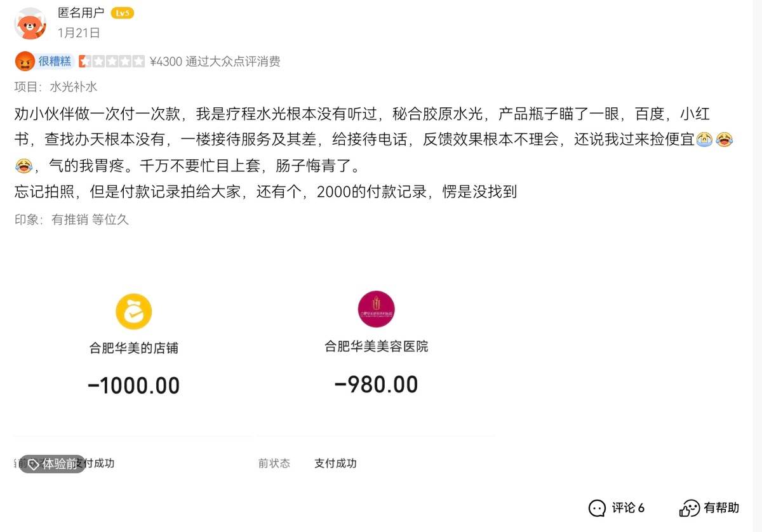The height and width of the screenshot is (532, 762).
Task: Select the 有推销 impression tag
Action: click(70, 220)
